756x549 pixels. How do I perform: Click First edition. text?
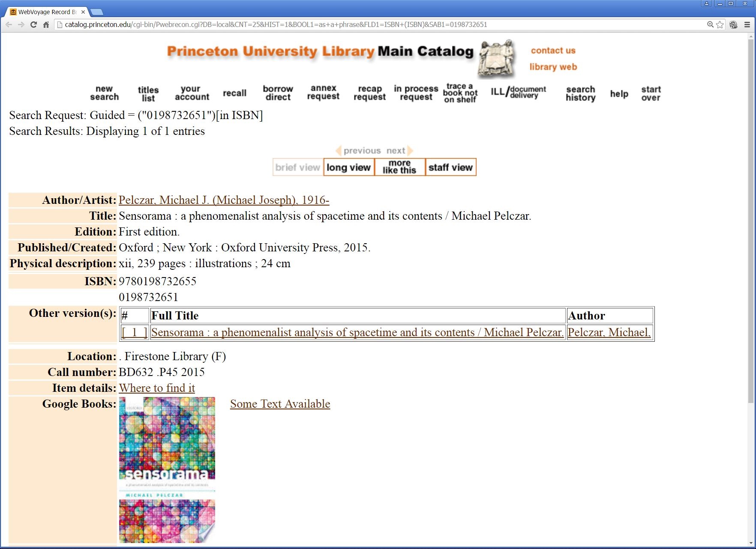149,232
